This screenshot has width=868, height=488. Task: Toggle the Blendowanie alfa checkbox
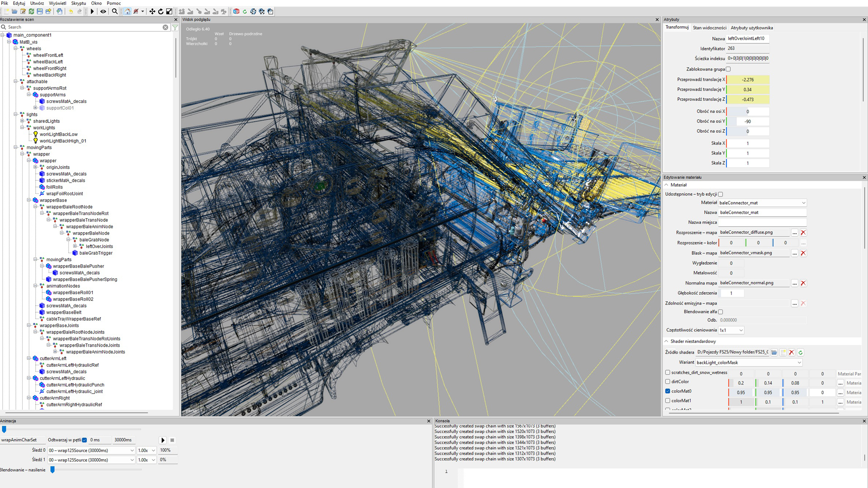pos(721,312)
